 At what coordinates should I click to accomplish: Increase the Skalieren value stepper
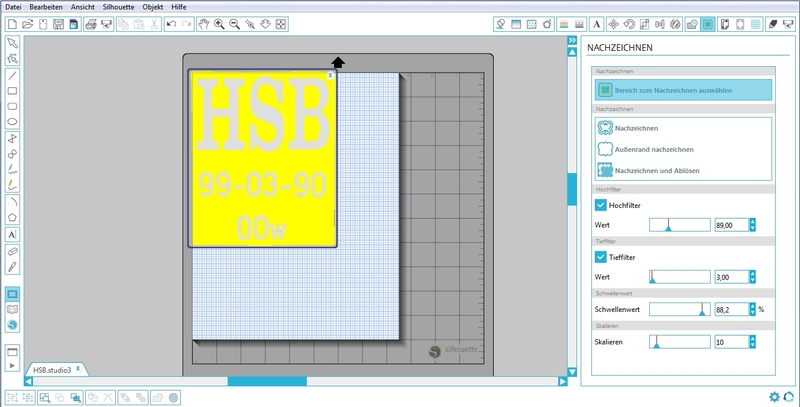(x=752, y=338)
